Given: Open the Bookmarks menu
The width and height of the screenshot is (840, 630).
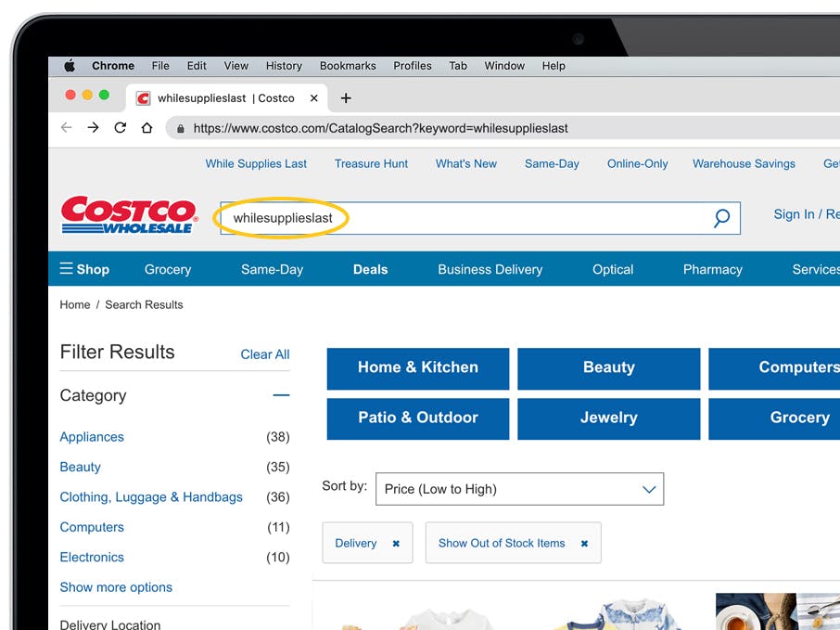Looking at the screenshot, I should point(348,66).
